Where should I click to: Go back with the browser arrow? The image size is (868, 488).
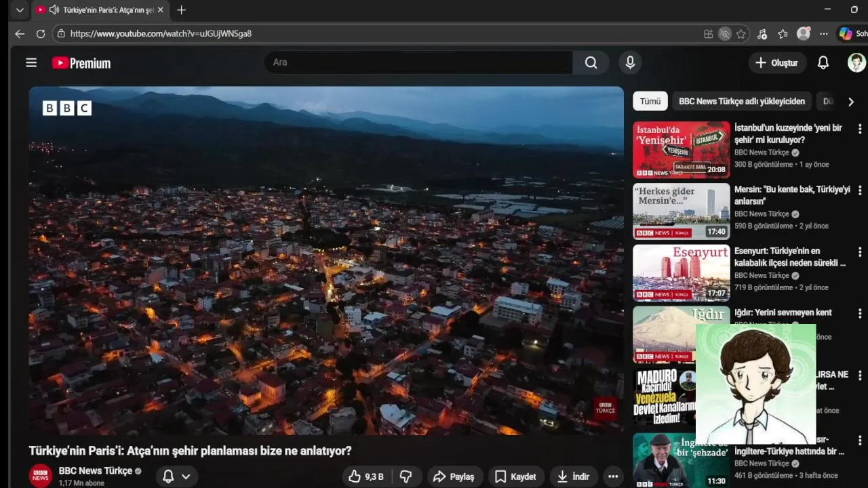pyautogui.click(x=20, y=33)
